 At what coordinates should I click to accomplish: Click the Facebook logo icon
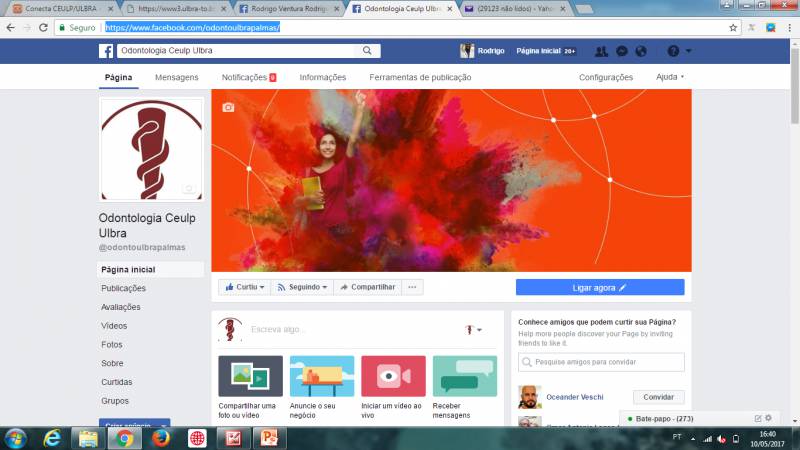click(105, 51)
